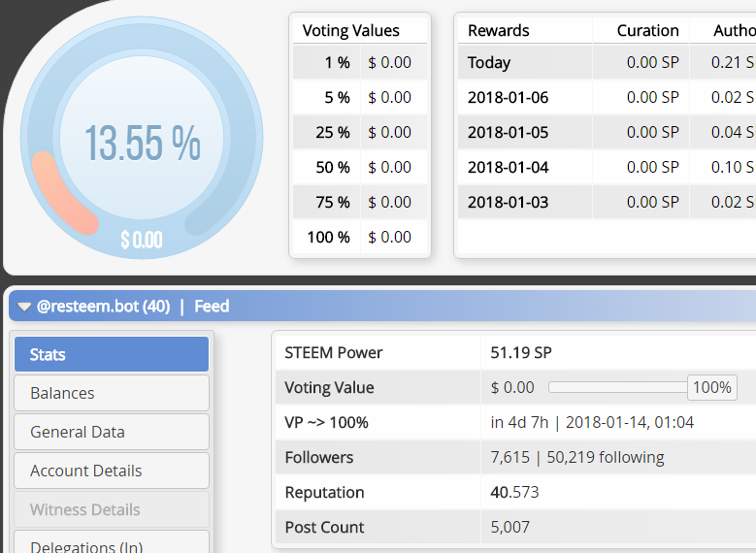Click the 2018-01-03 rewards row
This screenshot has height=553, width=756.
tap(607, 202)
